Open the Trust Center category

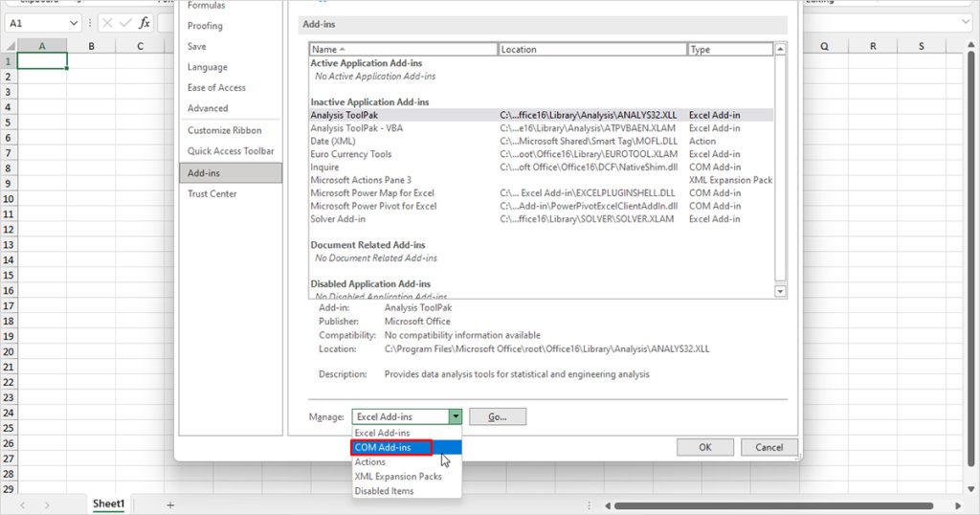pos(231,193)
